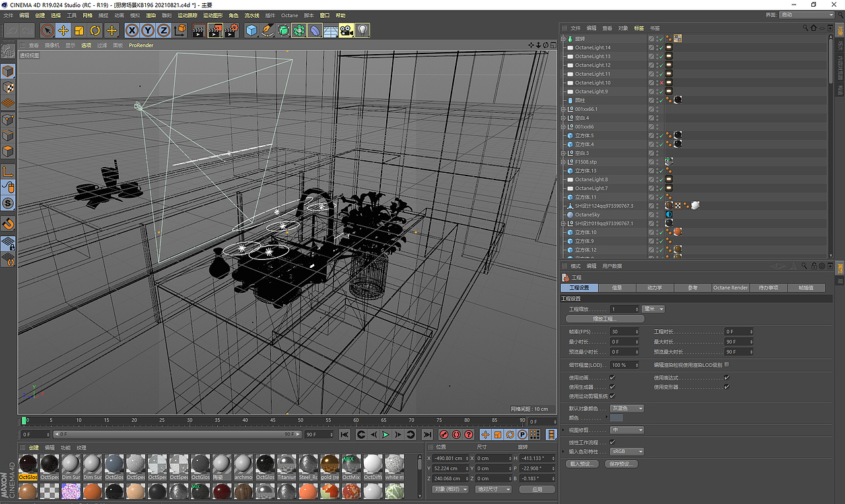Toggle the Y axis lock
Image resolution: width=845 pixels, height=504 pixels.
tap(148, 30)
